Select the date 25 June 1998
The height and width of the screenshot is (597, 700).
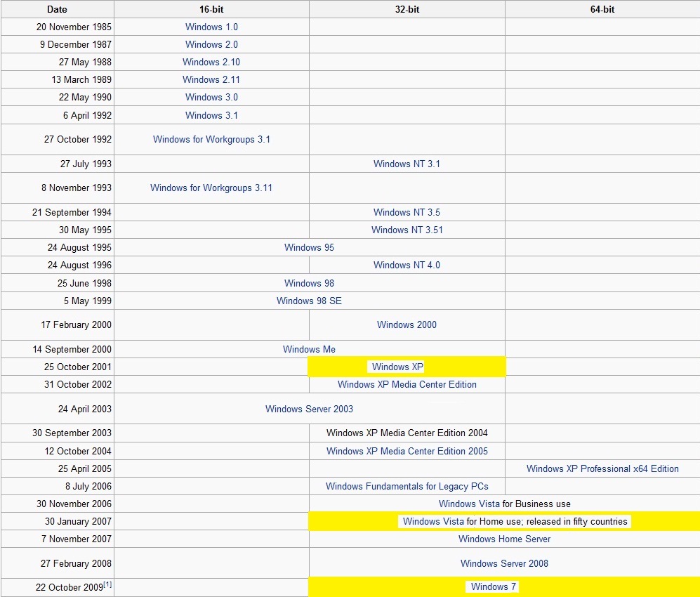coord(84,283)
